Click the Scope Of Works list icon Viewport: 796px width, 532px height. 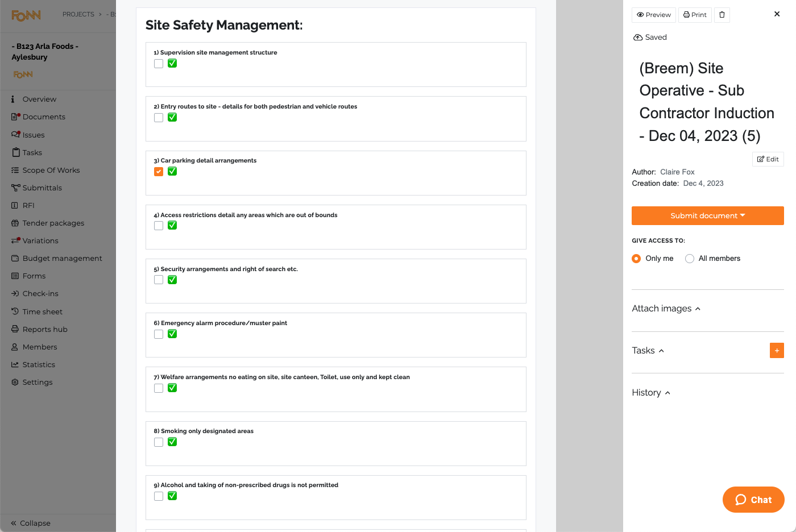pos(15,170)
